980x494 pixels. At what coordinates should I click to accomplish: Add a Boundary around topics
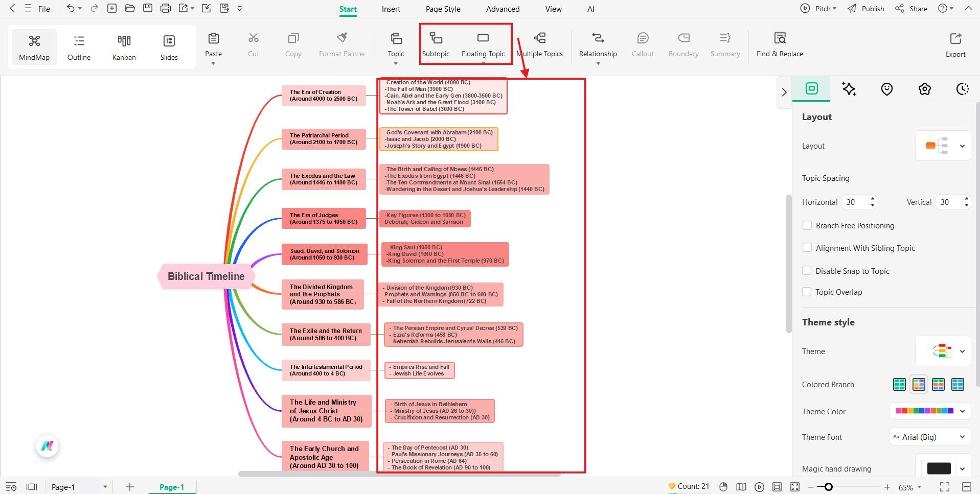pos(683,45)
